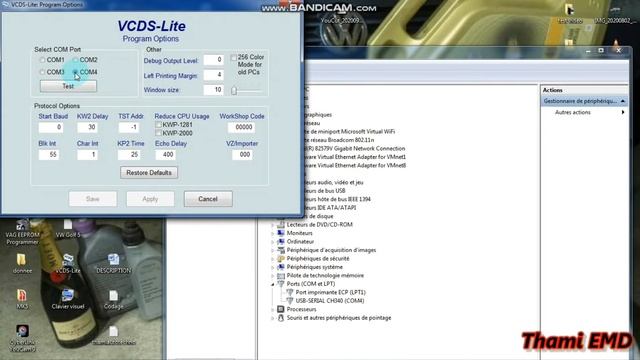Click the Processeurs category icon
640x360 pixels.
pyautogui.click(x=281, y=309)
